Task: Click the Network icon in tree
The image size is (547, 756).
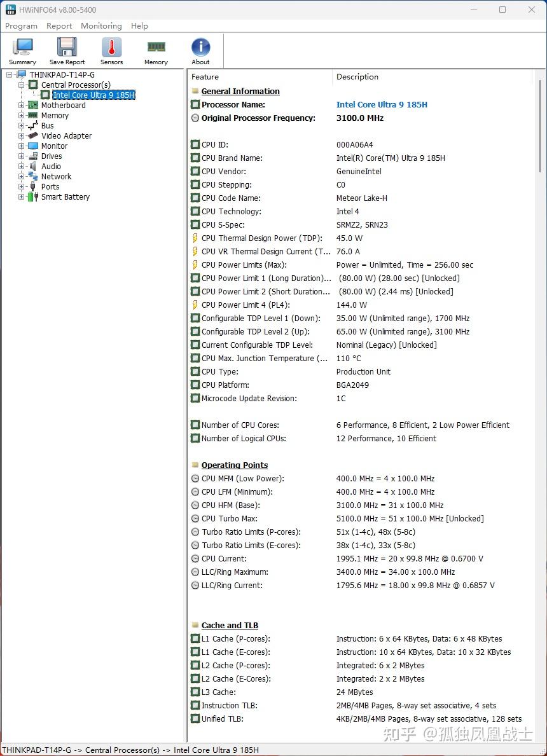Action: point(33,177)
